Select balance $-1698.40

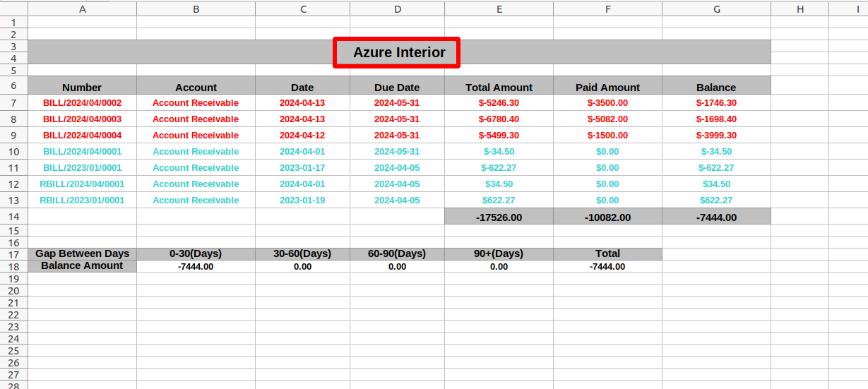(716, 119)
